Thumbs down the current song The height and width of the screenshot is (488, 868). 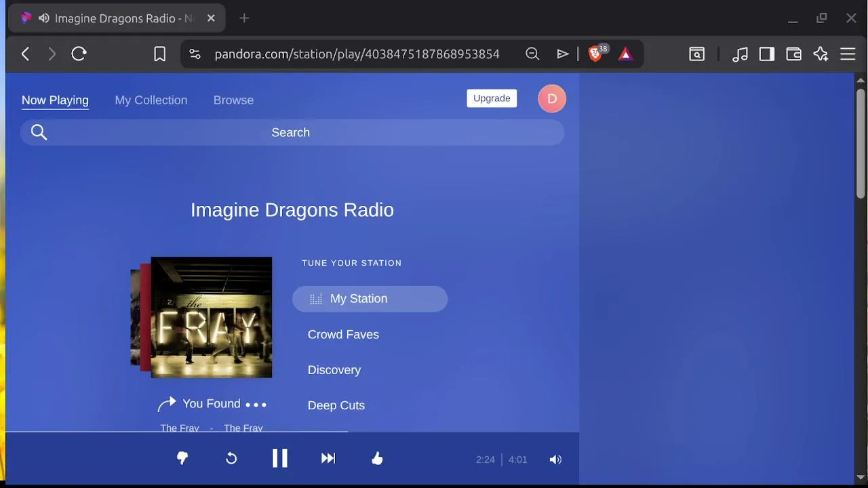182,459
